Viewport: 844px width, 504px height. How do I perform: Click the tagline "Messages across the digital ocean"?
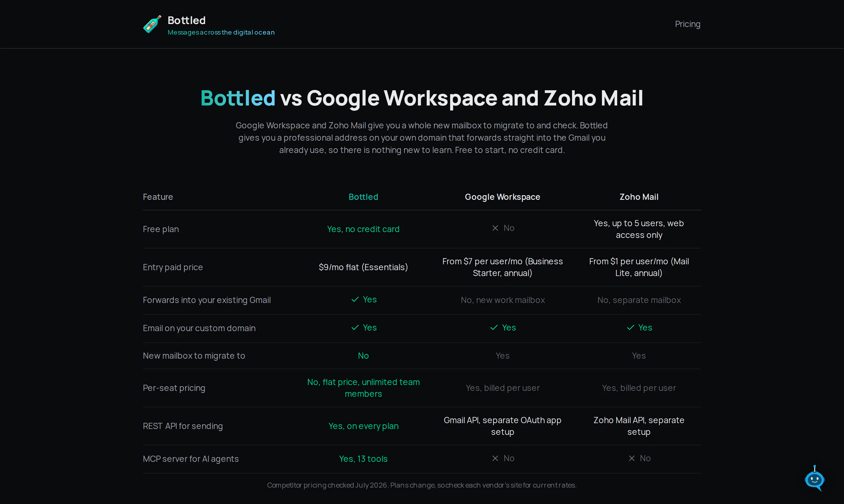[221, 32]
